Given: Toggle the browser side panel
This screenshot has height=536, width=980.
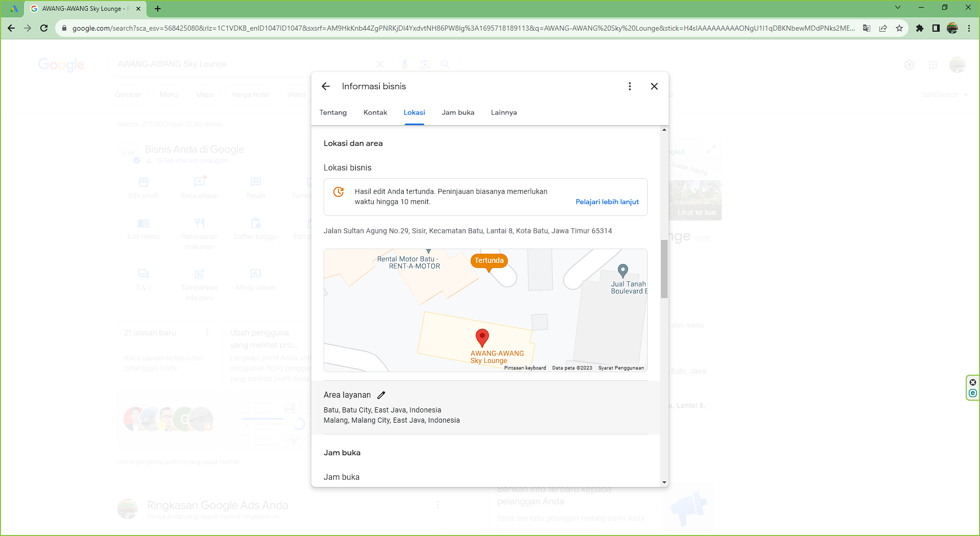Looking at the screenshot, I should click(x=936, y=28).
